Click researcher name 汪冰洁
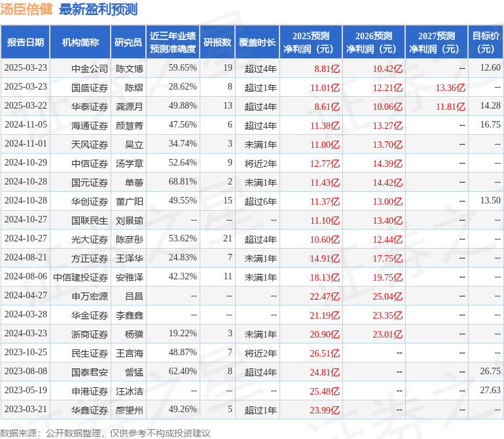The image size is (504, 439). coord(130,391)
